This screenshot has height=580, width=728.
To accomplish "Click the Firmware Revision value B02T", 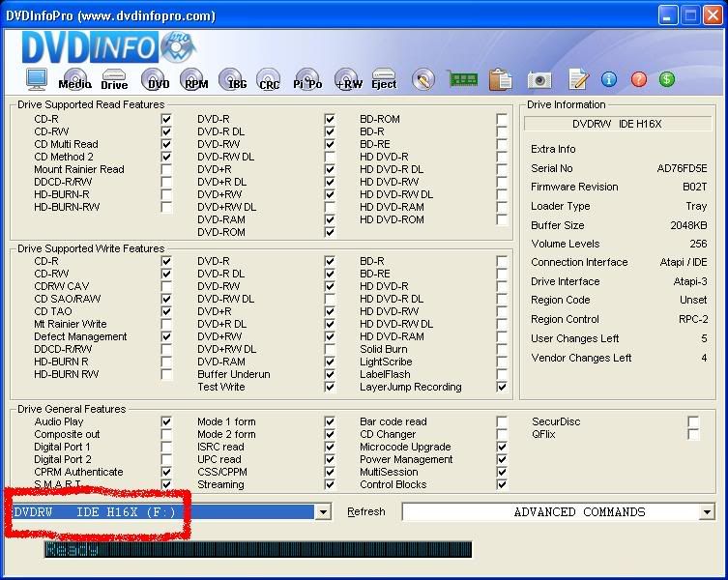I will [694, 187].
